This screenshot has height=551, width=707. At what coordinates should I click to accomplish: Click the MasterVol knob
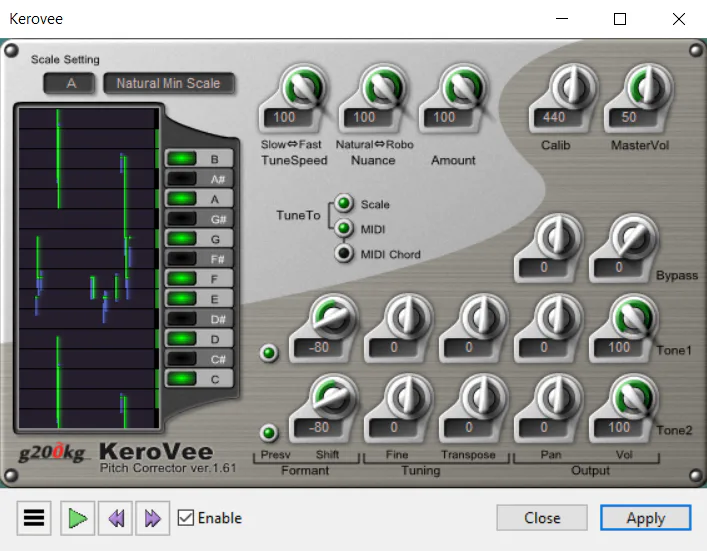click(648, 87)
